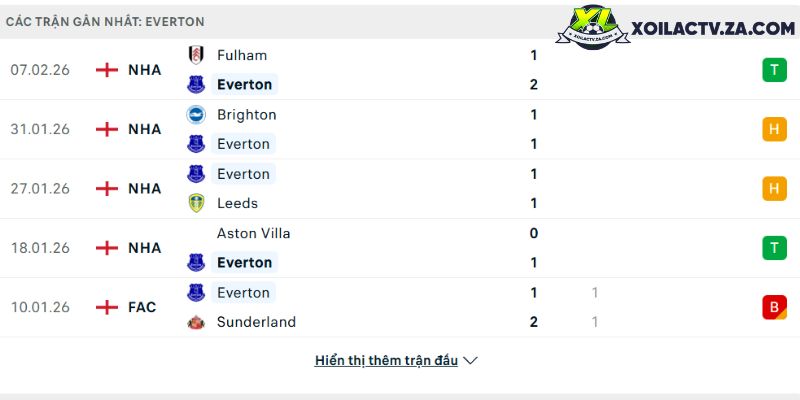Click the FAC competition label
800x400 pixels.
[x=142, y=307]
